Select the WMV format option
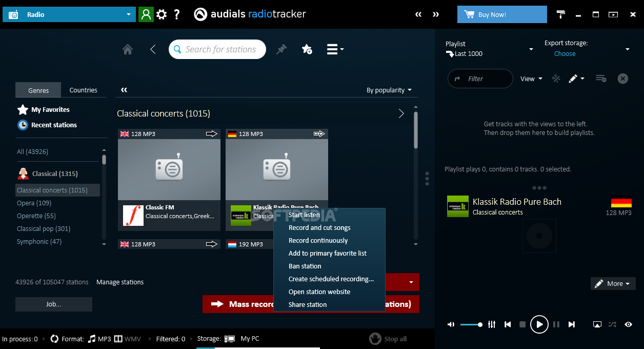This screenshot has width=644, height=349. point(128,339)
